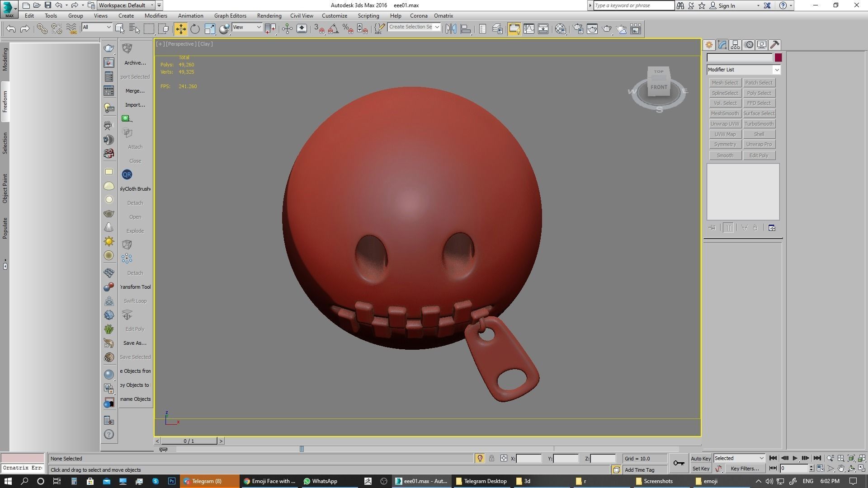Switch to the Object Paint ribbon tab
This screenshot has height=488, width=868.
coord(5,188)
